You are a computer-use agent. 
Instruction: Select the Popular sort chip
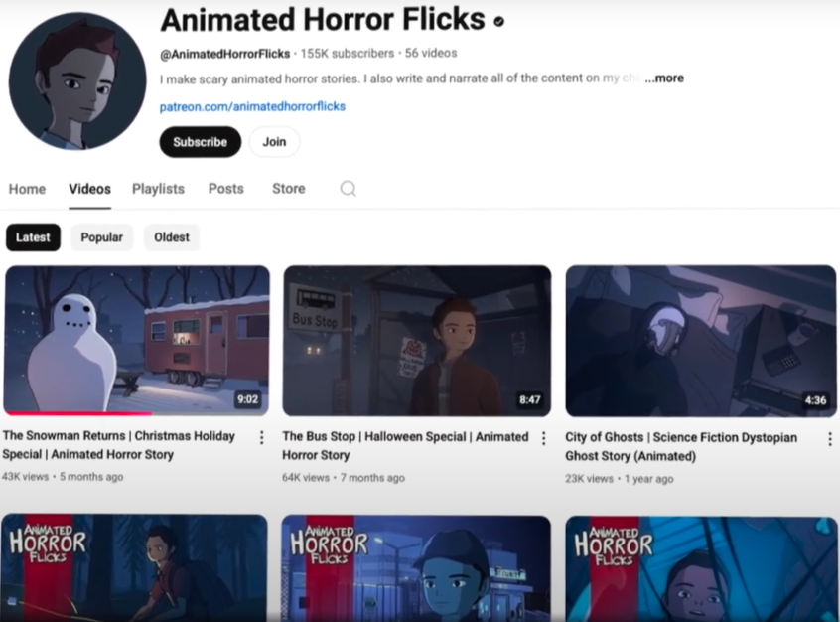point(102,237)
